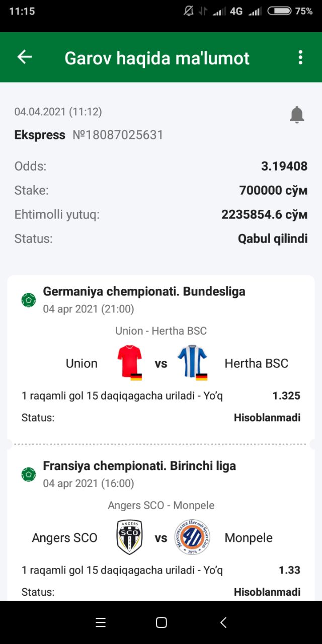This screenshot has height=644, width=322.
Task: Click the Hertha BSC striped jersey icon
Action: pos(193,362)
